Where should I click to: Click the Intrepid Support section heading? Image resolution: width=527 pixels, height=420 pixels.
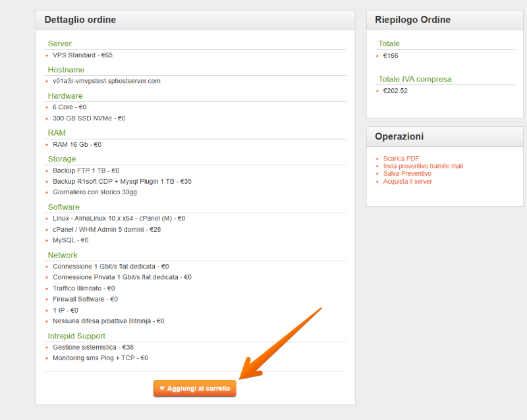tap(76, 336)
